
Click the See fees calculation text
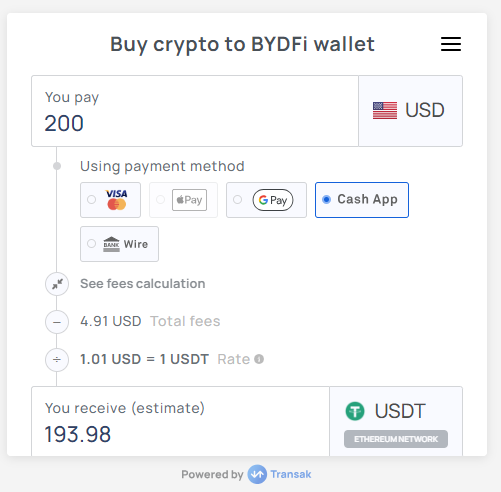(143, 284)
